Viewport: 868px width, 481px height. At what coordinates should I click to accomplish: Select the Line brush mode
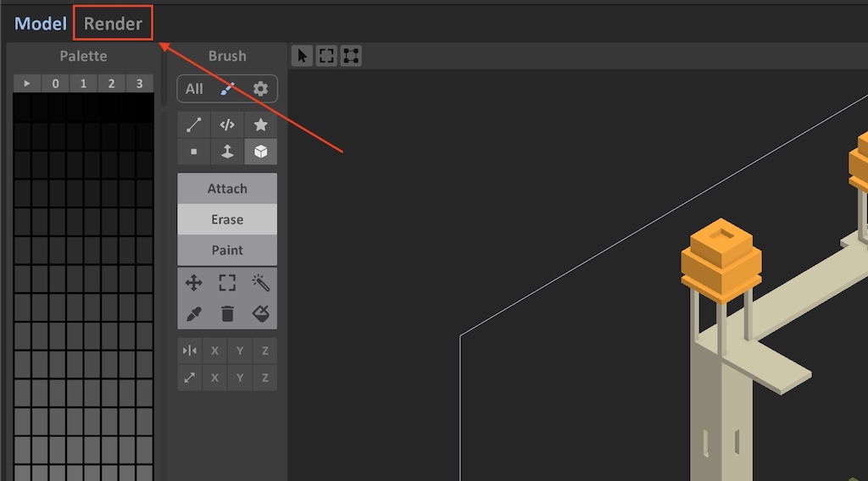coord(194,125)
